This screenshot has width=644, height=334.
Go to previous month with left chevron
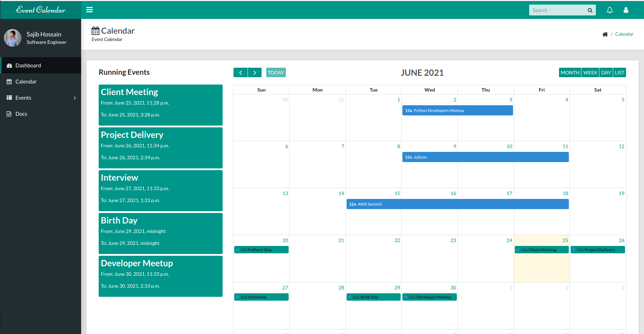coord(241,72)
